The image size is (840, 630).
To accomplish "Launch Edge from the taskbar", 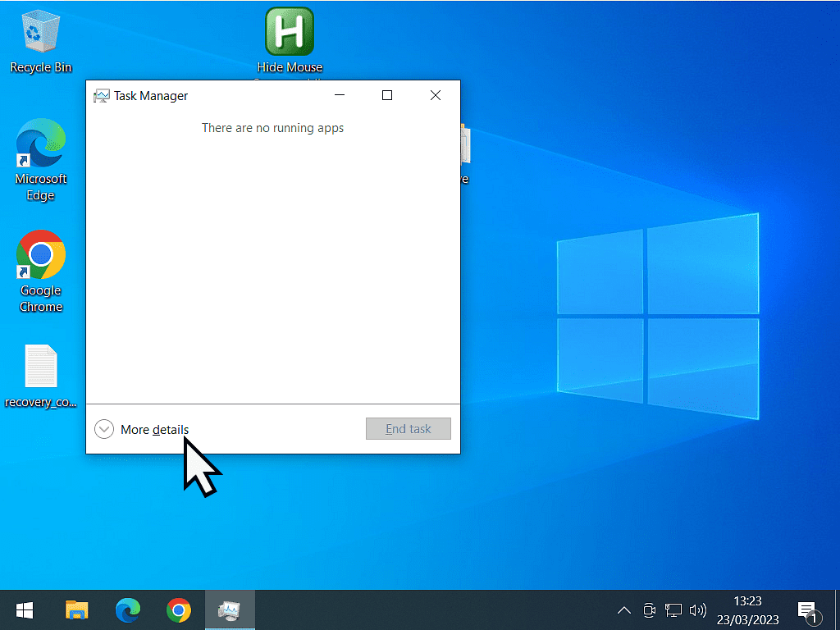I will (127, 610).
